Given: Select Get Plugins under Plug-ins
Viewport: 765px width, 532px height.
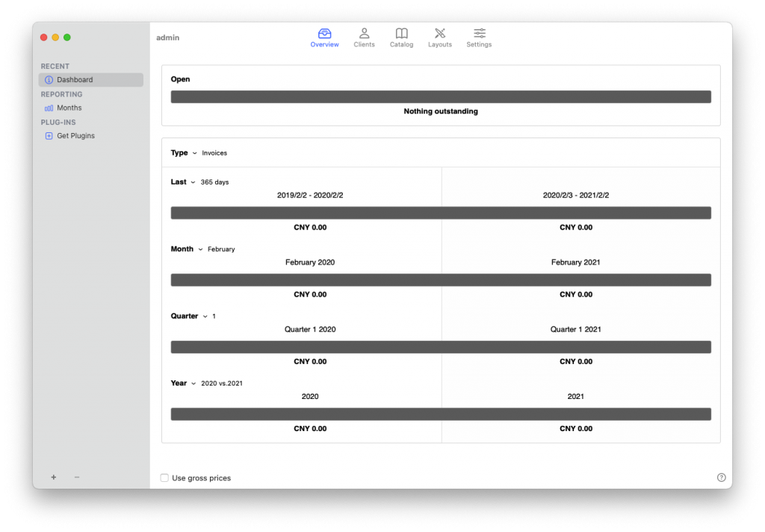Looking at the screenshot, I should [x=90, y=136].
